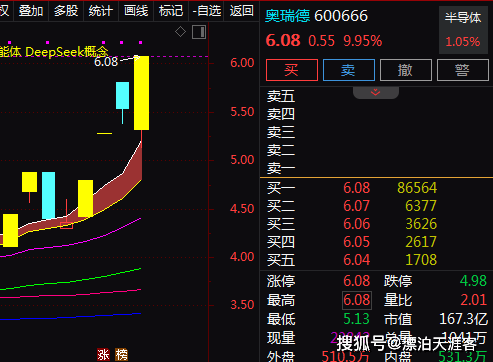Click the 买五 volume 1708
Image resolution: width=493 pixels, height=362 pixels.
tap(421, 260)
